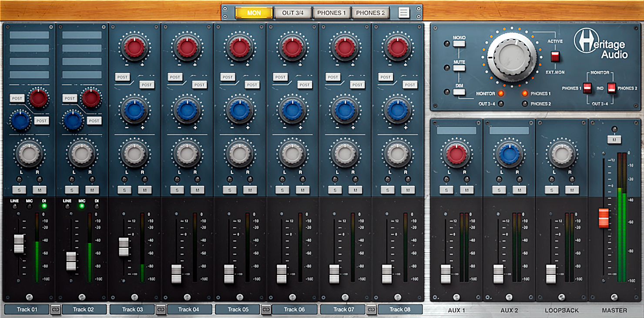This screenshot has width=644, height=318.
Task: Click lower POST button on Track 06
Action: [305, 85]
